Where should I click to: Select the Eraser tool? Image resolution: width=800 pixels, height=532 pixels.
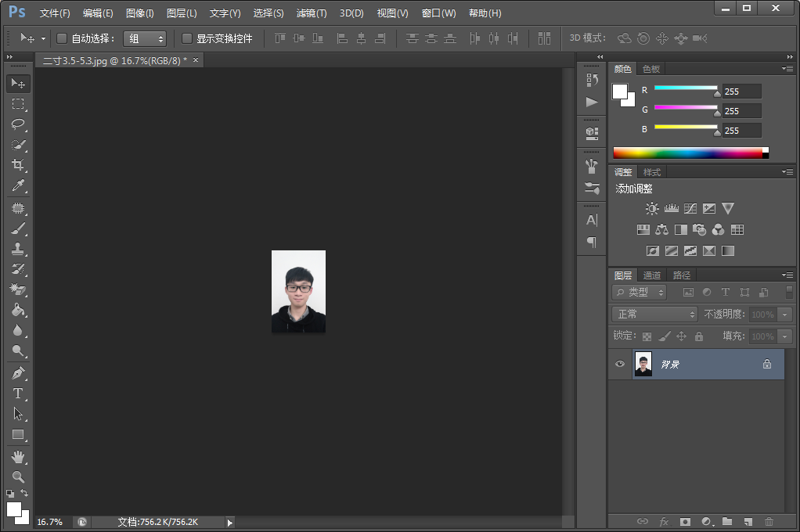click(x=18, y=289)
